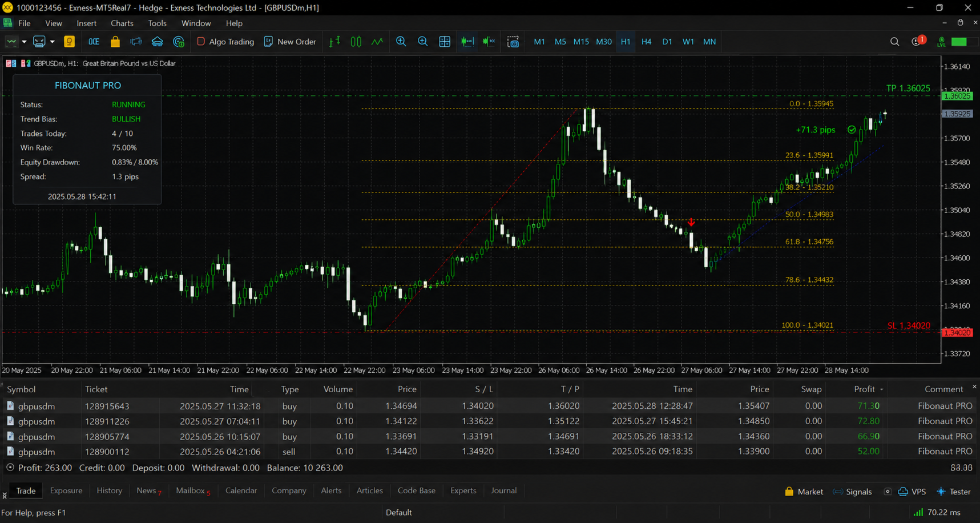Open the View menu
Viewport: 980px width, 523px height.
tap(54, 23)
